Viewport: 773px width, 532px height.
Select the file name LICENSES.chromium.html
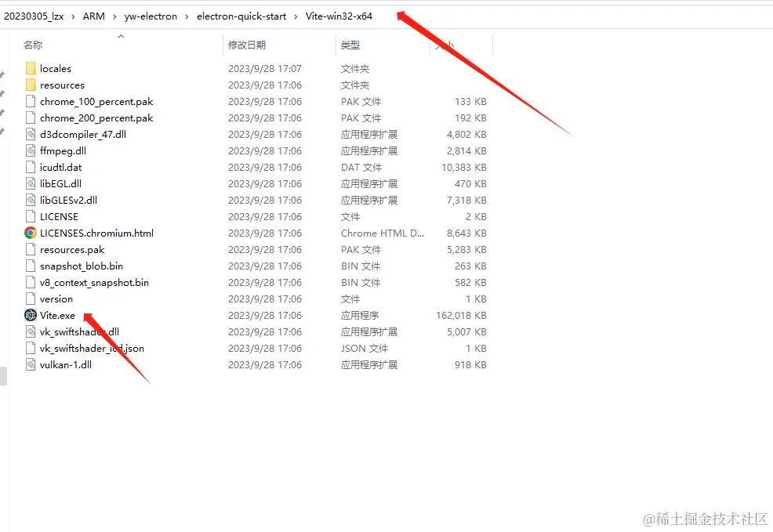click(96, 233)
